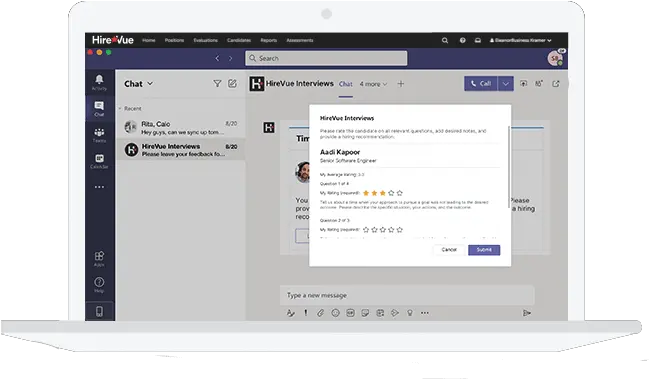Viewport: 649px width, 379px height.
Task: Insert a GIF into the message
Action: [x=350, y=313]
